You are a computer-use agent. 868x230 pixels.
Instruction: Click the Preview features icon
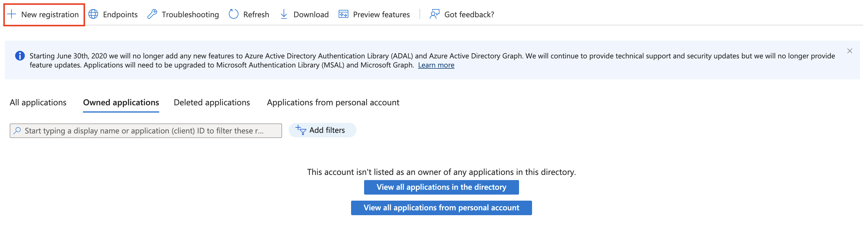point(344,14)
